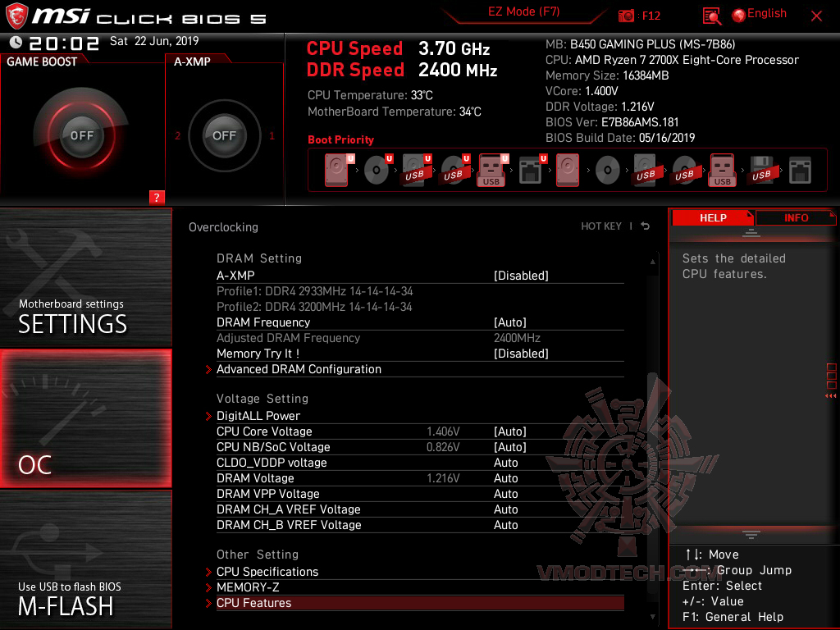Open the search magnifier tool in the title bar
840x630 pixels.
point(712,16)
